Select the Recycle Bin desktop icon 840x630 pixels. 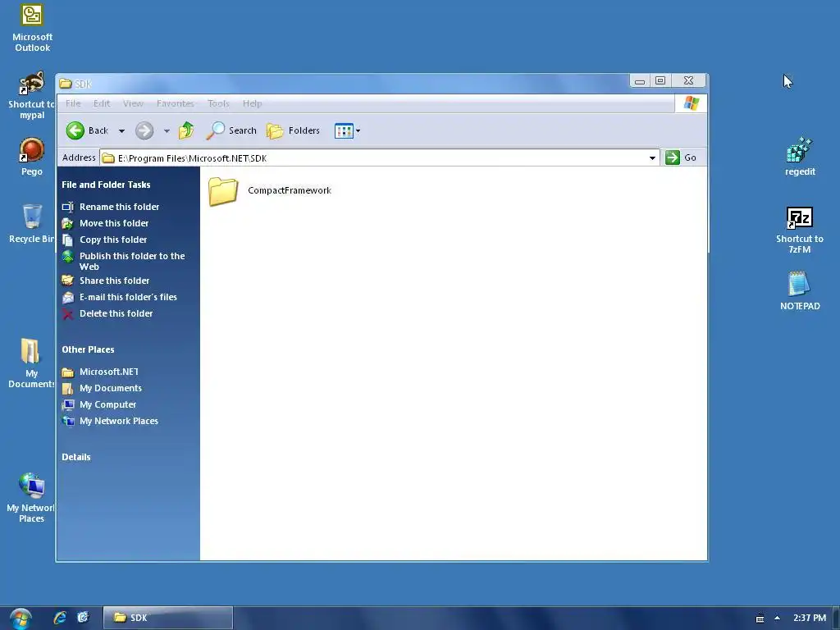pyautogui.click(x=32, y=223)
